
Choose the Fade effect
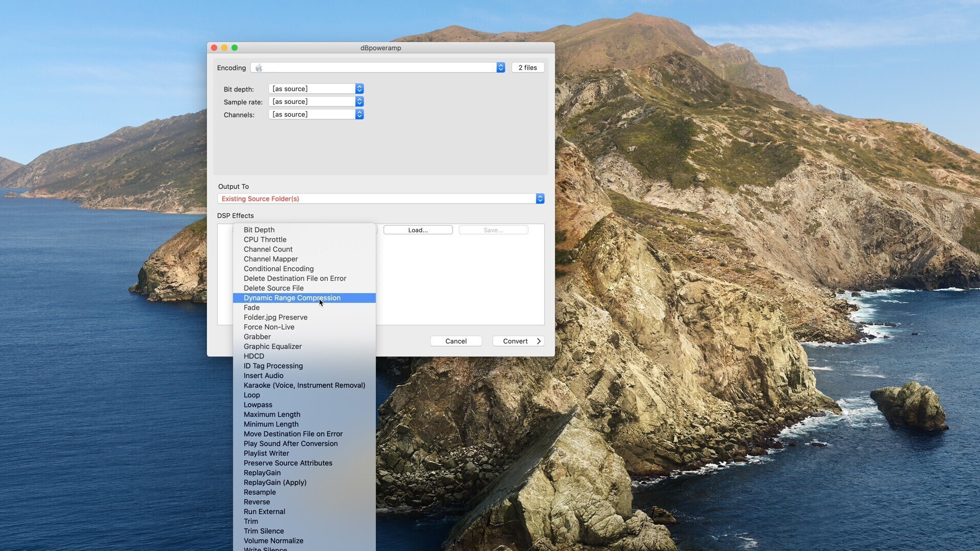point(304,307)
